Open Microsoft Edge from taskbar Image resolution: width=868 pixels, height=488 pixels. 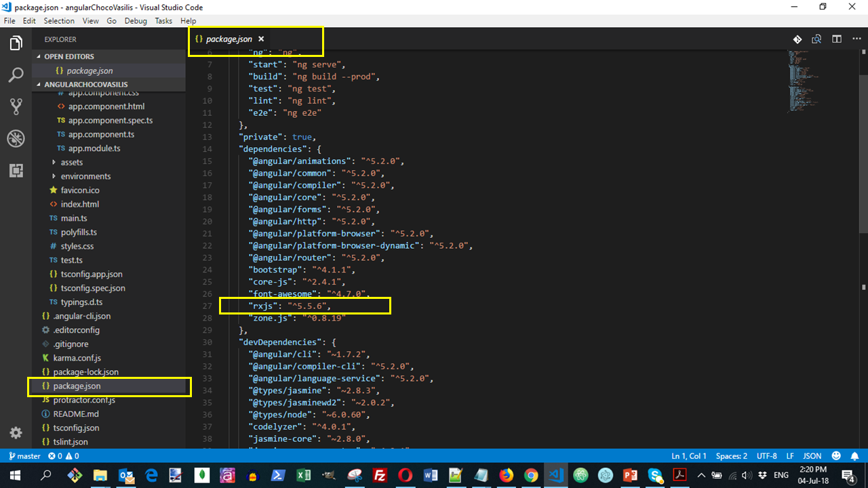point(151,475)
